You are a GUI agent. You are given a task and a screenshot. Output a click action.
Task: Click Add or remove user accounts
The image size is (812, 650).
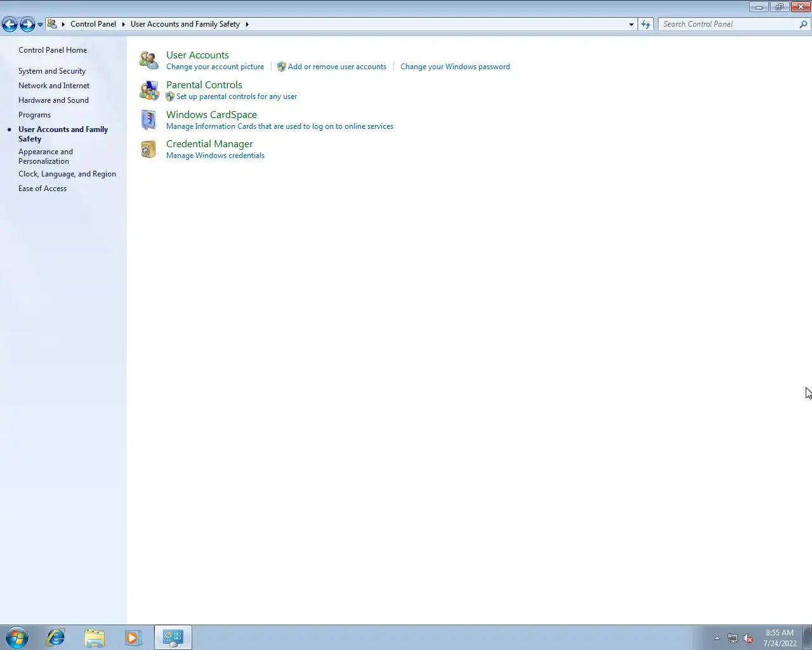(337, 67)
